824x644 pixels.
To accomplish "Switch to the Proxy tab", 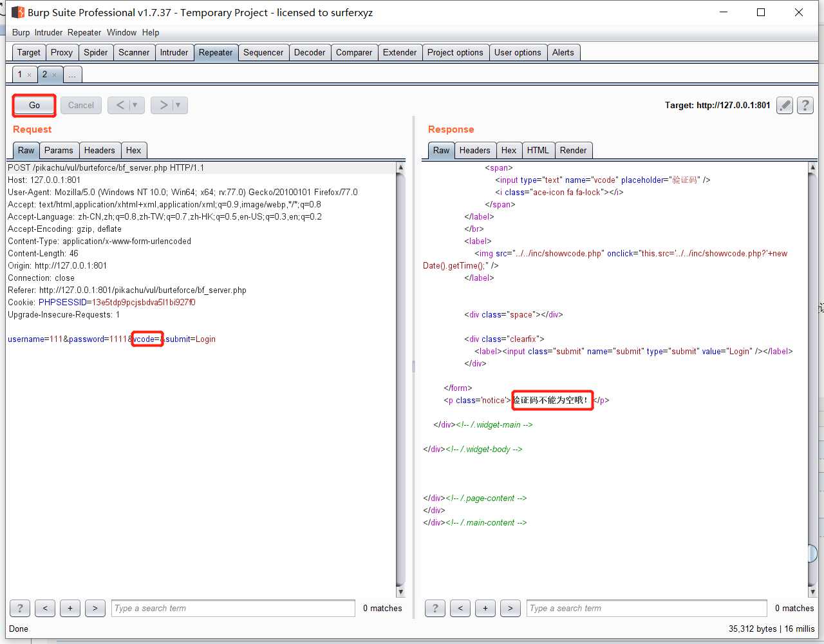I will [62, 52].
